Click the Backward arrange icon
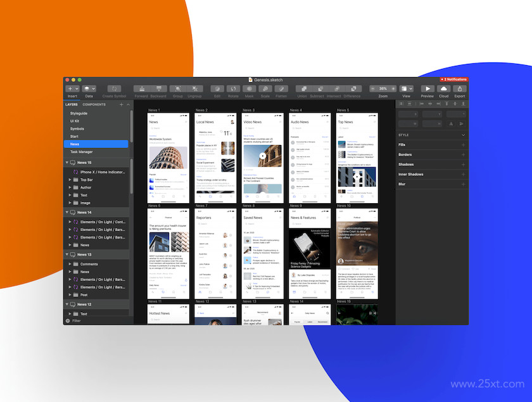This screenshot has height=402, width=532. pyautogui.click(x=159, y=89)
